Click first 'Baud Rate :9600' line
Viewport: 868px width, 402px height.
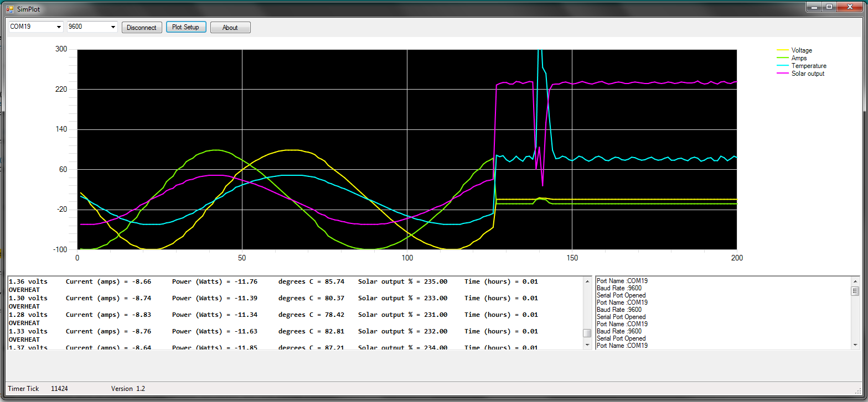619,288
